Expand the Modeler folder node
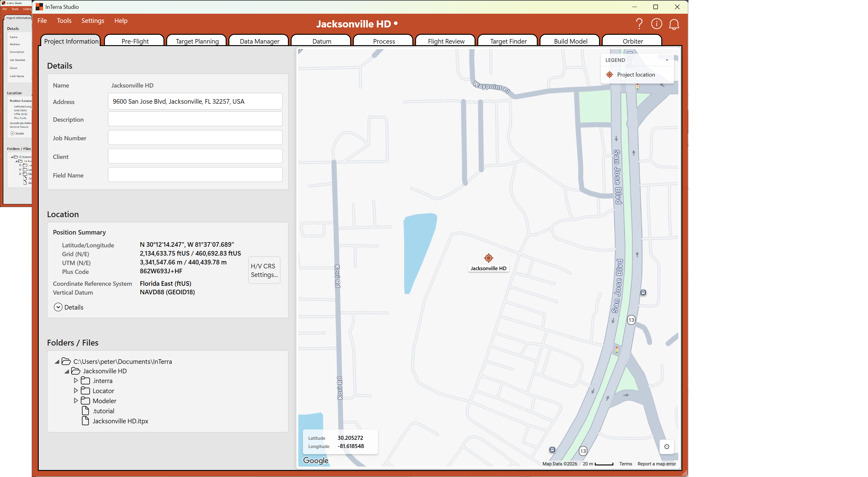Image resolution: width=868 pixels, height=477 pixels. [x=76, y=400]
